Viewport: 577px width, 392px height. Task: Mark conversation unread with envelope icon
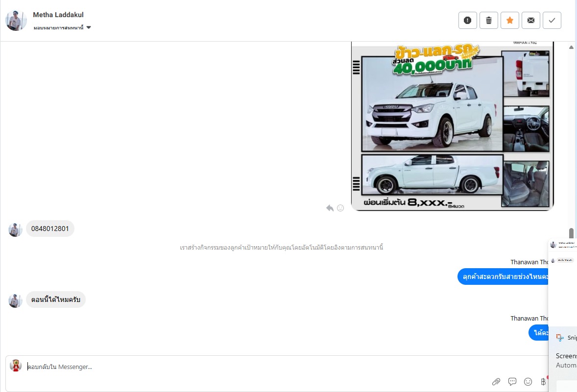coord(530,20)
